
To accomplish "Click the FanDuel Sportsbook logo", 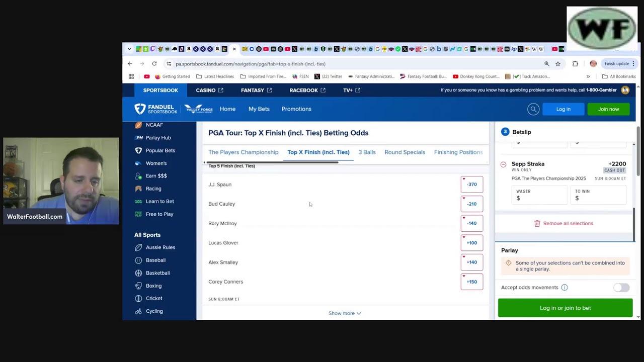I will [156, 109].
